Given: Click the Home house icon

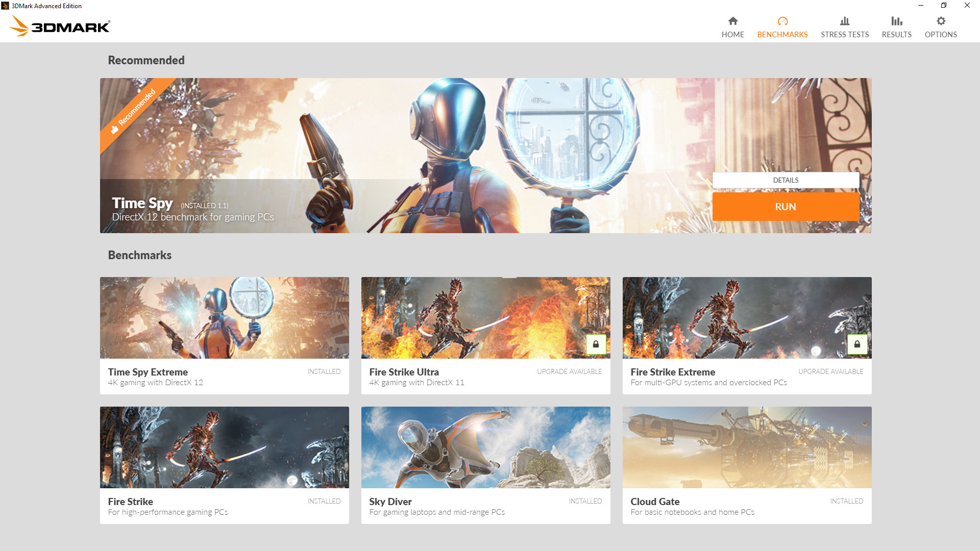Looking at the screenshot, I should [x=732, y=21].
